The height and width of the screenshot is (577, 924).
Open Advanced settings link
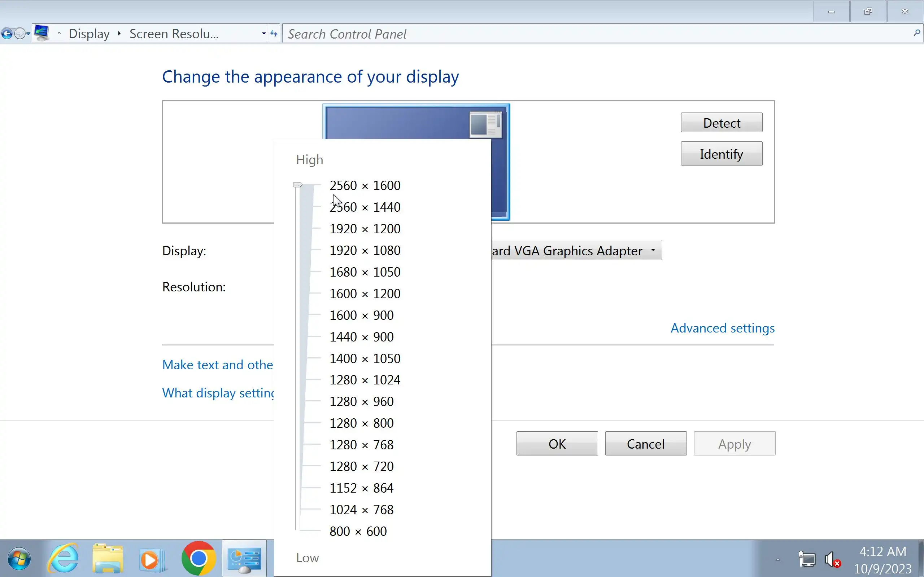point(722,328)
